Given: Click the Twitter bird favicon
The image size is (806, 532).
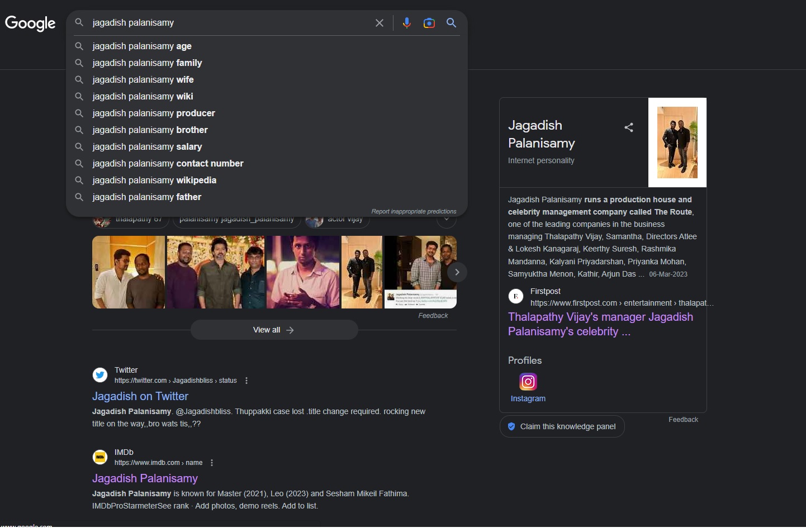Looking at the screenshot, I should [x=100, y=375].
